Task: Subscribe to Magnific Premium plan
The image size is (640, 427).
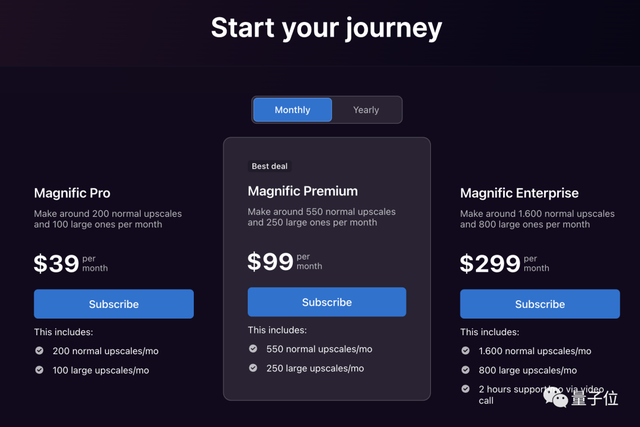Action: pyautogui.click(x=327, y=302)
